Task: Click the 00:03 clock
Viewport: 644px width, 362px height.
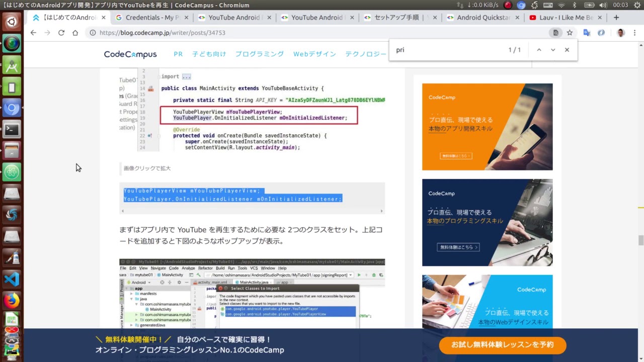Action: pos(620,5)
